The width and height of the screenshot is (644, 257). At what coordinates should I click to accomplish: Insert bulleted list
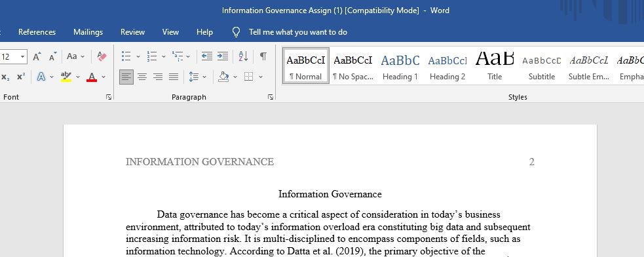pyautogui.click(x=126, y=56)
